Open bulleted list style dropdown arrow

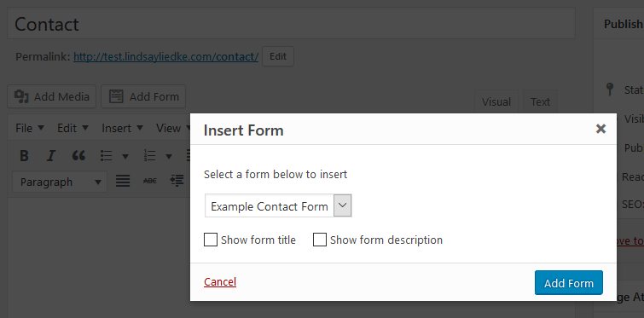click(125, 156)
